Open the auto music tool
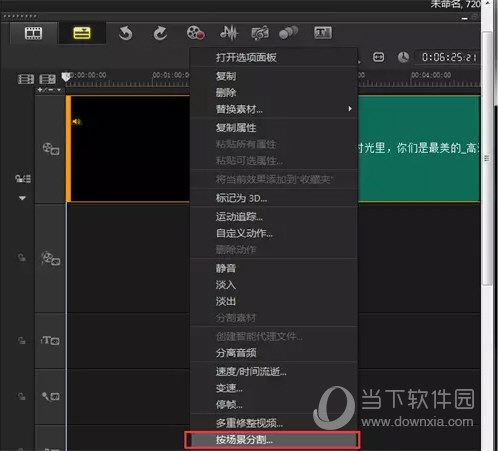Viewport: 498px width, 451px height. click(x=260, y=33)
